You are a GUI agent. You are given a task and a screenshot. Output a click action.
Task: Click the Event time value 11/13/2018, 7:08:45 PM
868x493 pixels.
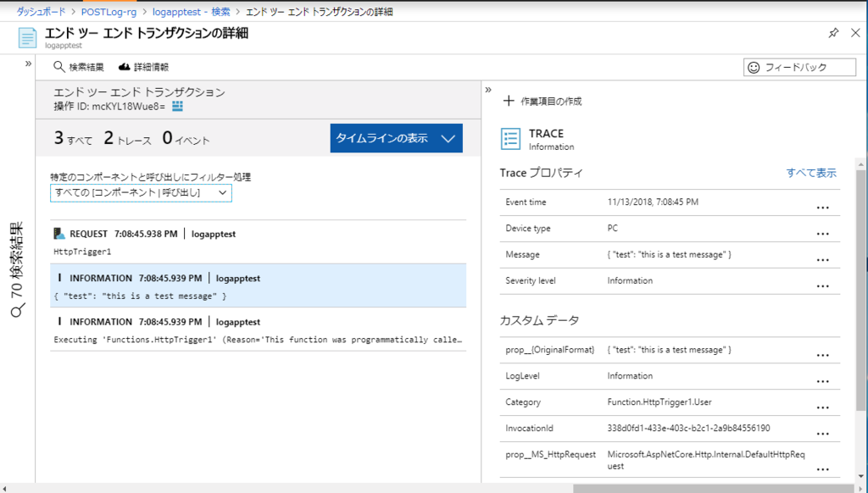pos(653,202)
